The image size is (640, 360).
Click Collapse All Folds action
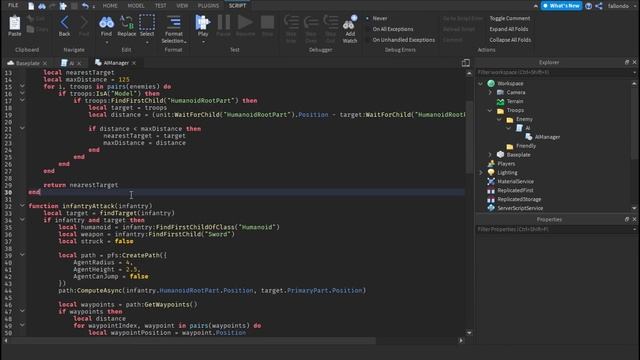coord(510,40)
